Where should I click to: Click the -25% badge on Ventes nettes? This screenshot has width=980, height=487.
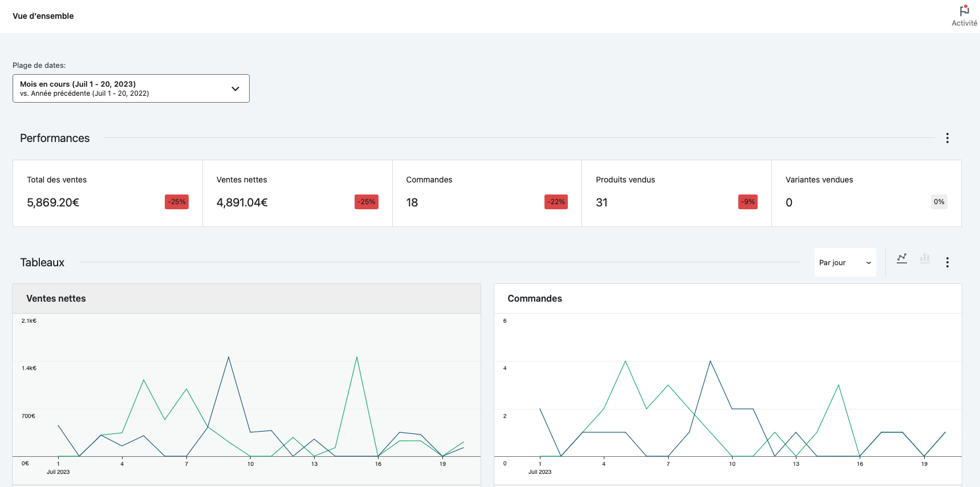366,202
